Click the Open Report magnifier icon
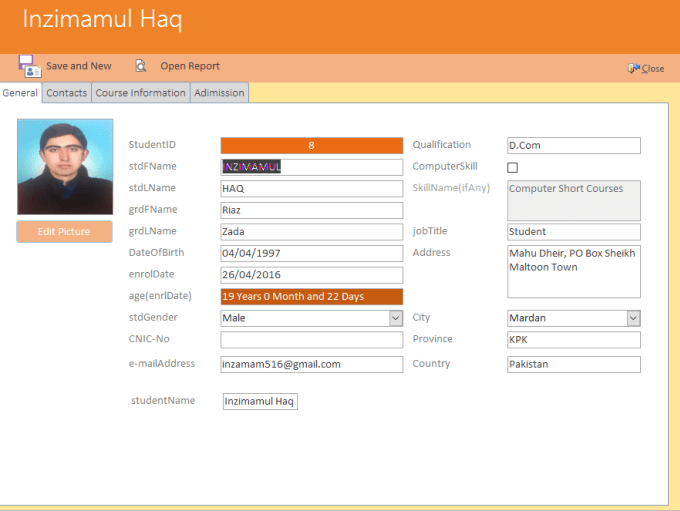The image size is (680, 511). tap(141, 66)
